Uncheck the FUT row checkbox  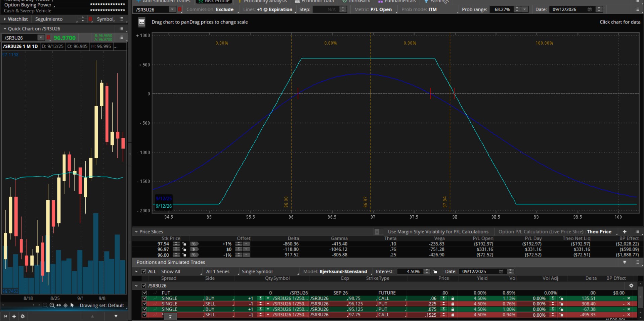pyautogui.click(x=144, y=293)
